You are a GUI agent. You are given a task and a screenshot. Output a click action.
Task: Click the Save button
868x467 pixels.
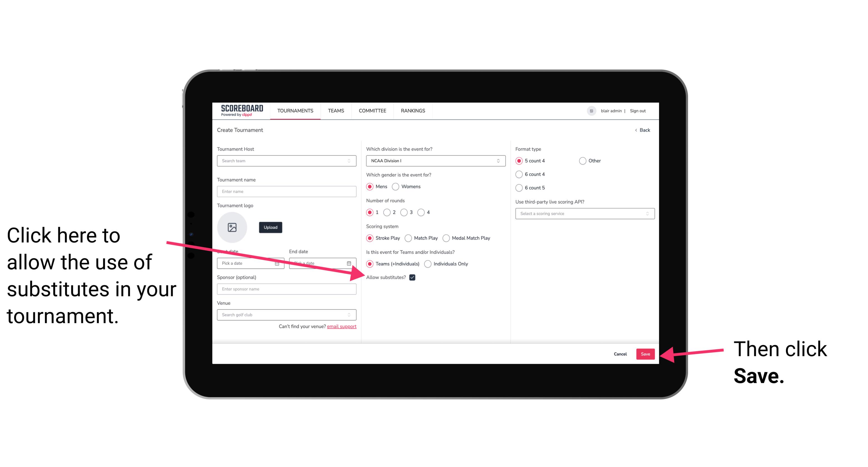coord(646,354)
